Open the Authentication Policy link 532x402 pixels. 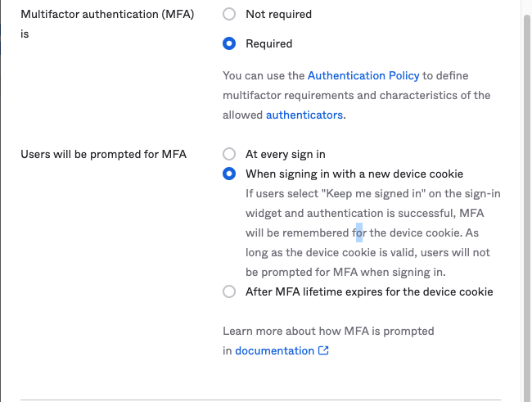[363, 75]
